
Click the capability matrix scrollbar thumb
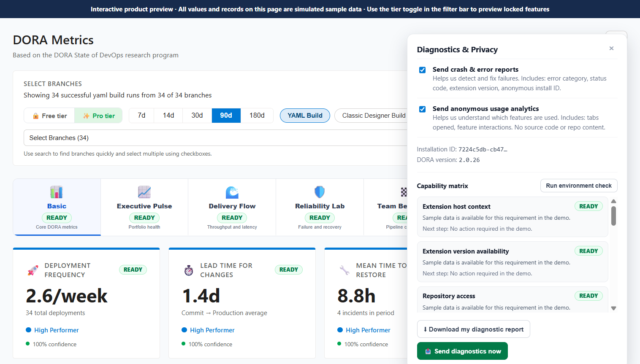613,216
